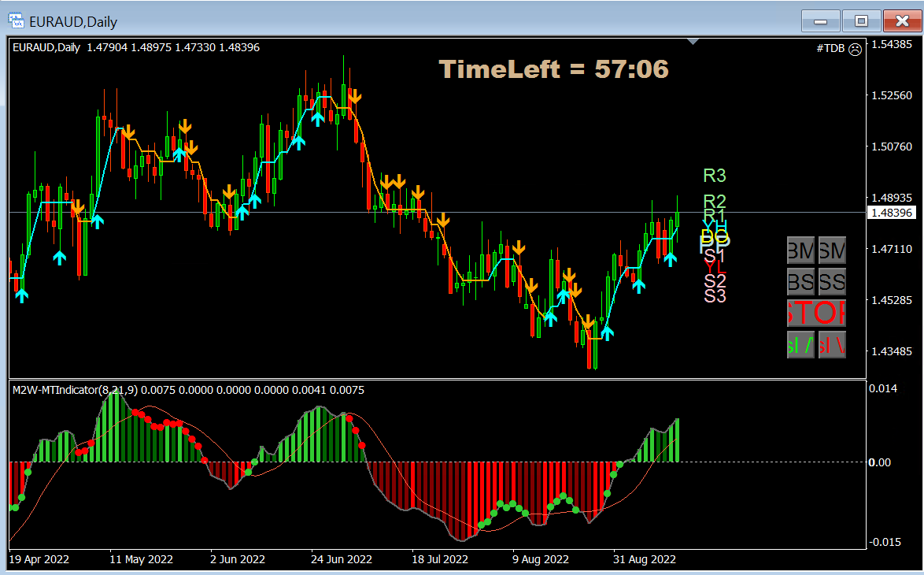
Task: Click the #TDB smiley face icon
Action: [x=855, y=48]
